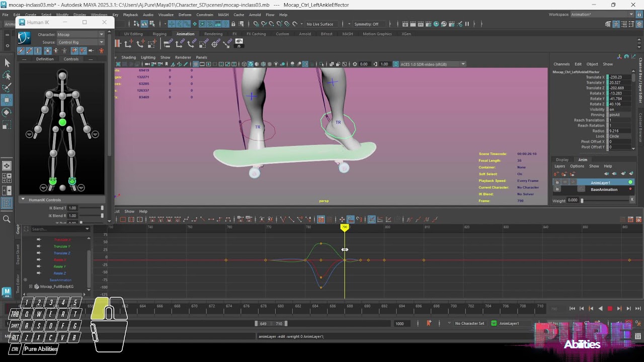Image resolution: width=644 pixels, height=362 pixels.
Task: Switch to the Display tab in the Layer Editor
Action: click(562, 159)
